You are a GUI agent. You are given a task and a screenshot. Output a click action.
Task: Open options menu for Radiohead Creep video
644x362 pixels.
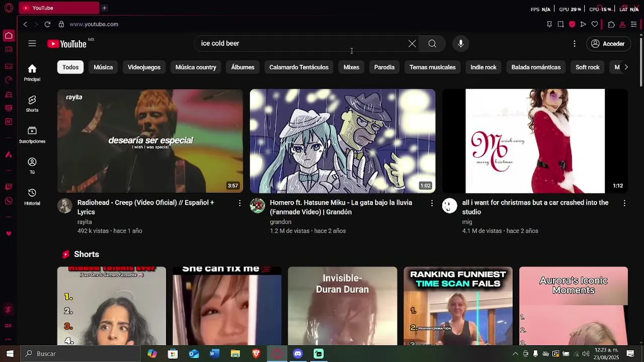pos(239,203)
